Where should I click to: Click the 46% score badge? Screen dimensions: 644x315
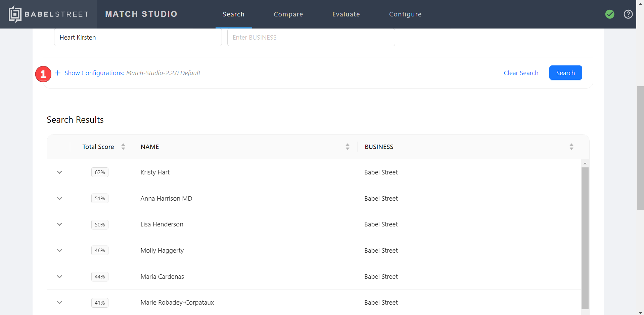(x=100, y=250)
